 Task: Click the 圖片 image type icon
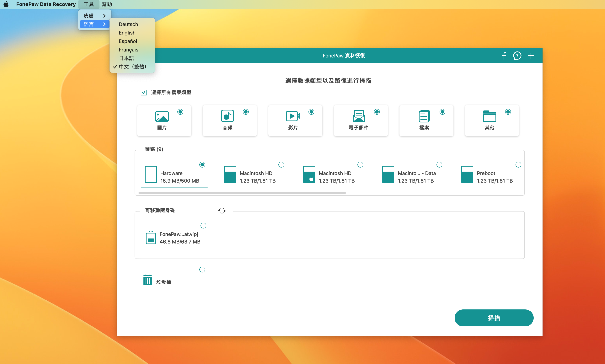pyautogui.click(x=162, y=116)
